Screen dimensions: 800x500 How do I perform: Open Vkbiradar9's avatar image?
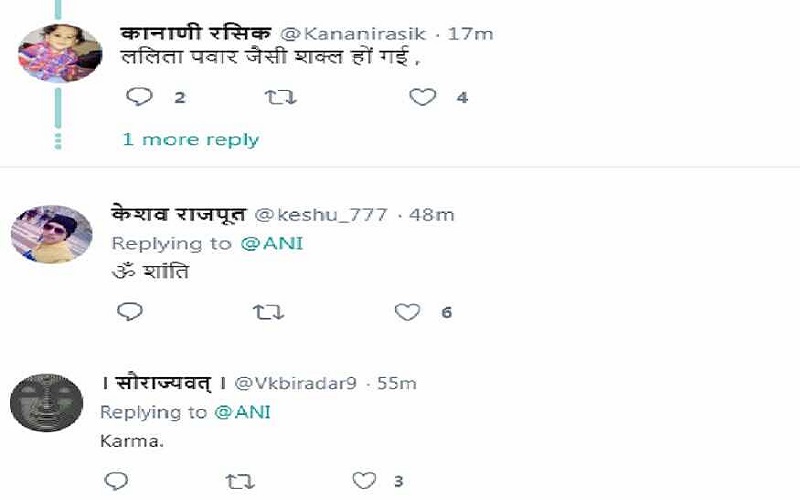[48, 401]
